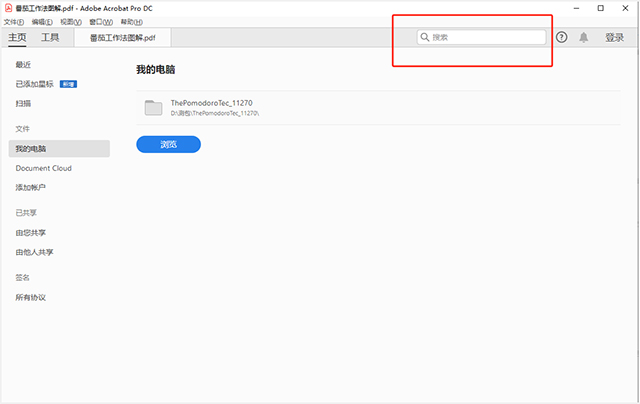The width and height of the screenshot is (640, 404).
Task: Click the ThePomodoroTec_11270 folder icon
Action: pyautogui.click(x=153, y=108)
